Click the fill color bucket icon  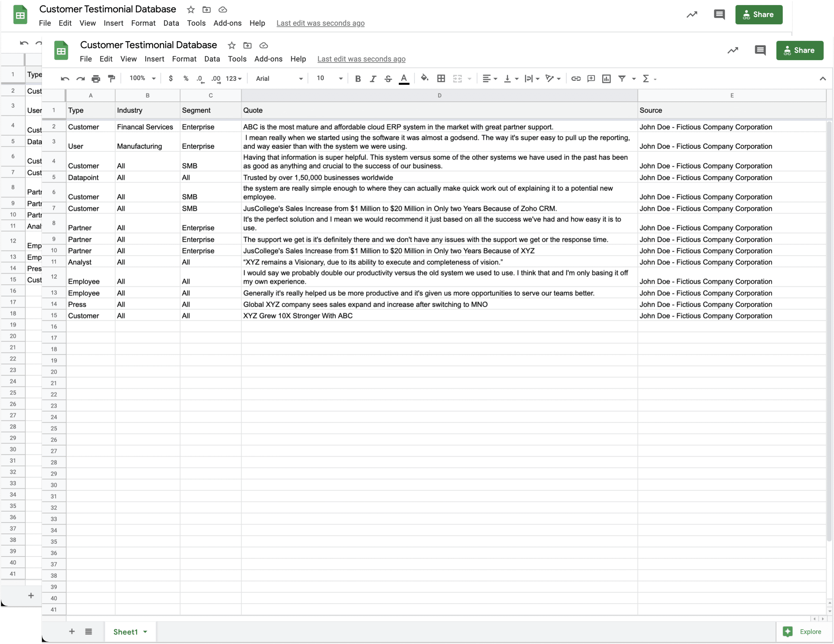coord(424,78)
